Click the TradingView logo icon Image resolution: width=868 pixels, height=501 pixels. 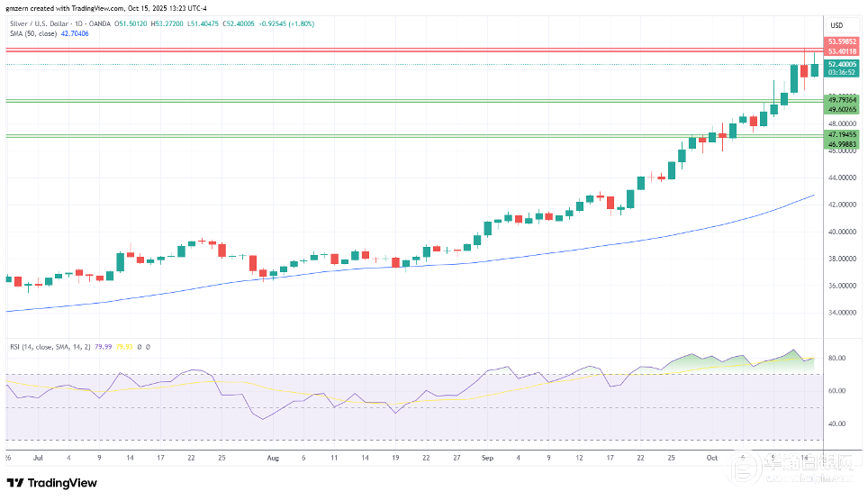click(15, 483)
